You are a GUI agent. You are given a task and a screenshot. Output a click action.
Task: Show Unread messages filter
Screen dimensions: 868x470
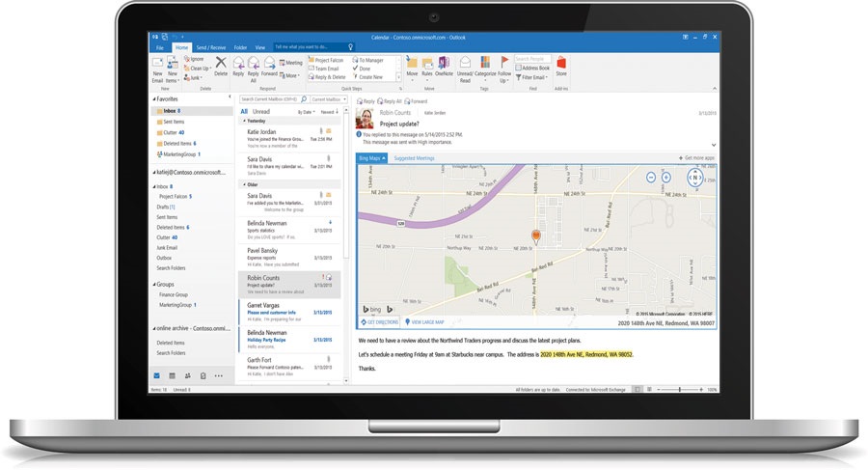click(x=260, y=112)
